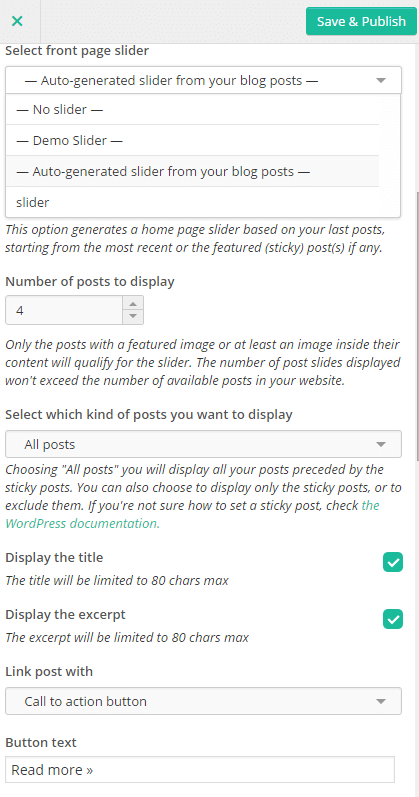This screenshot has width=419, height=797.
Task: Close the customizer with the X icon
Action: tap(17, 21)
